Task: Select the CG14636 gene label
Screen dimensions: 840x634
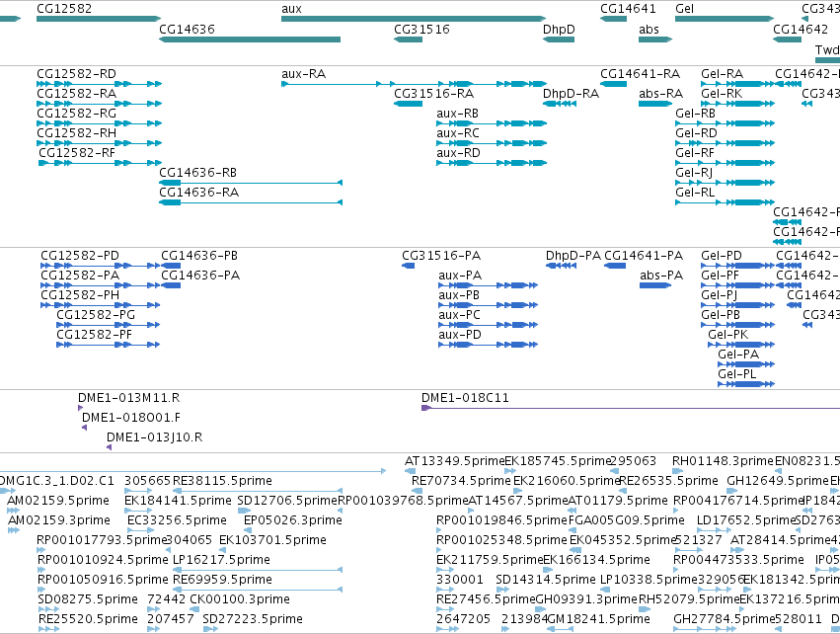Action: (187, 29)
